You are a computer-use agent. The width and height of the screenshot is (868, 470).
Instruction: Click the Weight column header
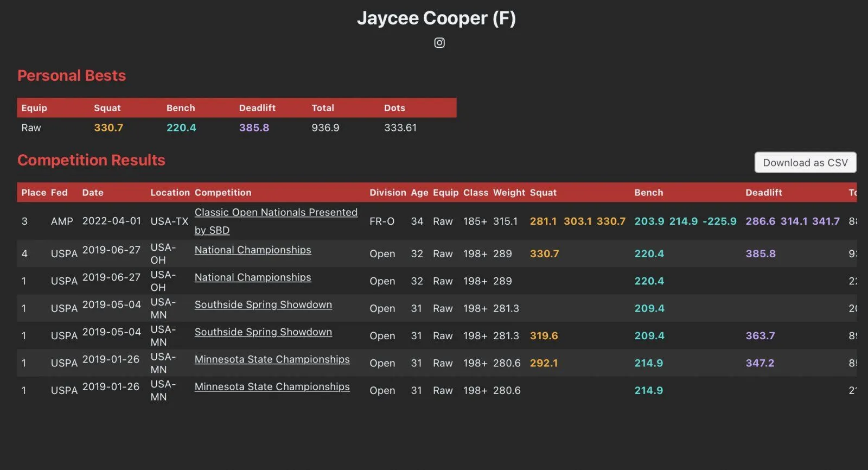coord(509,193)
